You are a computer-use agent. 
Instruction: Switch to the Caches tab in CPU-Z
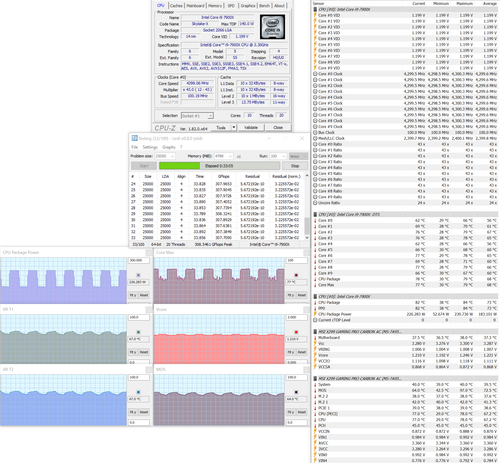click(x=176, y=6)
